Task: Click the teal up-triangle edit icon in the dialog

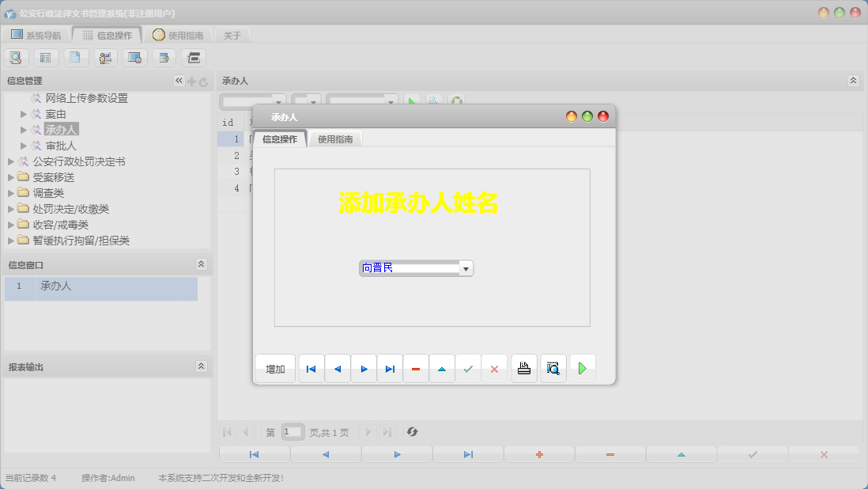Action: tap(442, 369)
